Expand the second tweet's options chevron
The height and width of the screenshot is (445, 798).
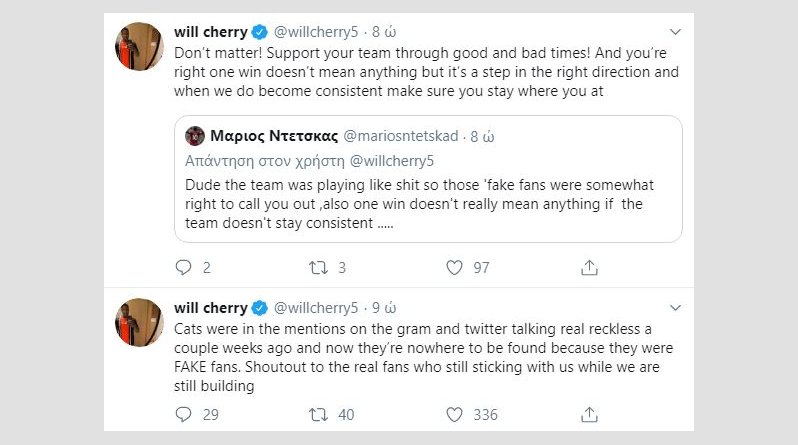[x=676, y=307]
